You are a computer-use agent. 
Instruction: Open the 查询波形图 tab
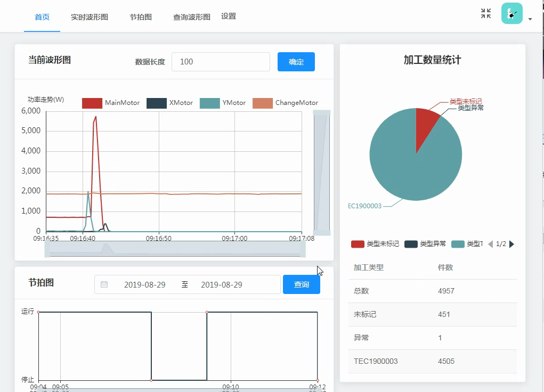point(192,17)
